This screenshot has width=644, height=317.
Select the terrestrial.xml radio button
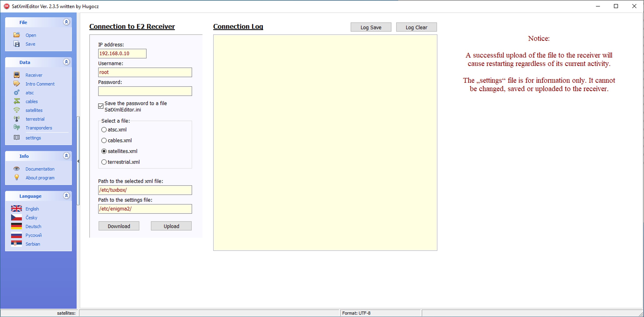click(104, 162)
